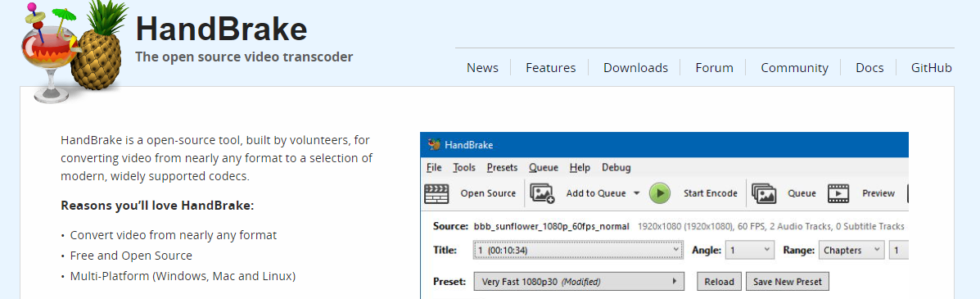Click the source name bbb_sunflower_1080p_60fps_normal
This screenshot has height=299, width=980.
pos(551,226)
